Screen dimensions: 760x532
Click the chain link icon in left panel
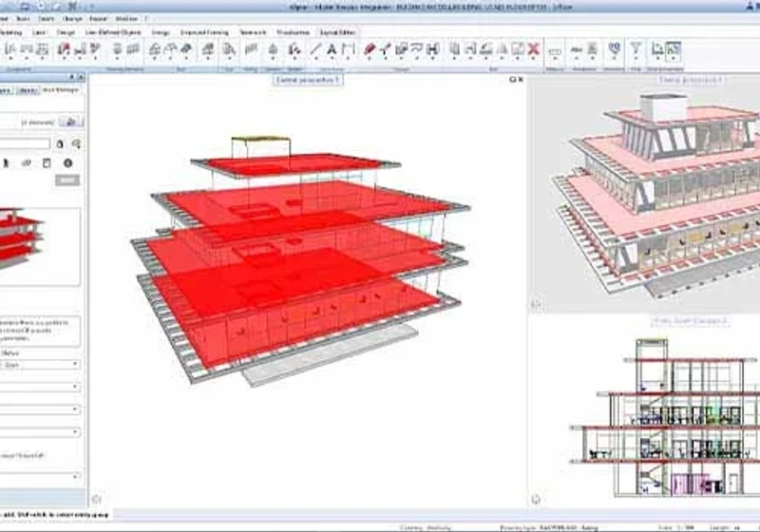[27, 163]
